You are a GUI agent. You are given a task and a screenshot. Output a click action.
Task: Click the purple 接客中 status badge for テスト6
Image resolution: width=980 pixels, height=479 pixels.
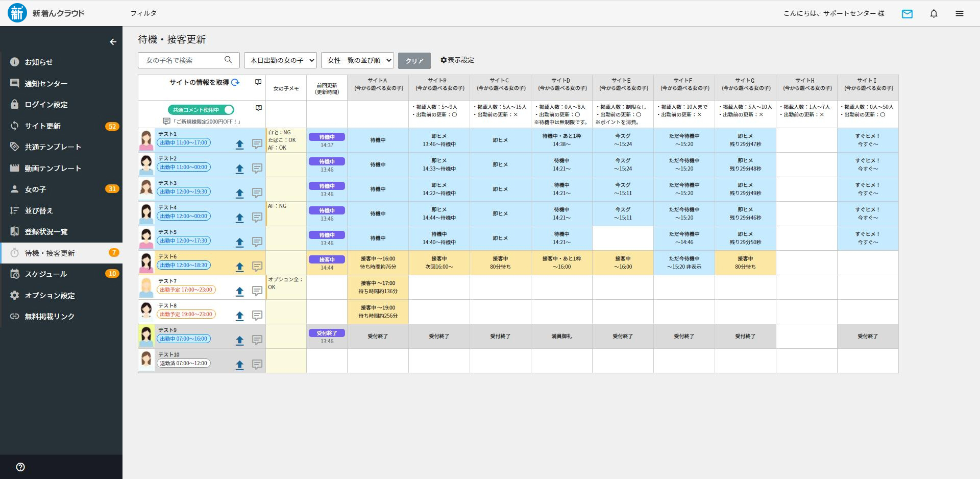click(327, 259)
